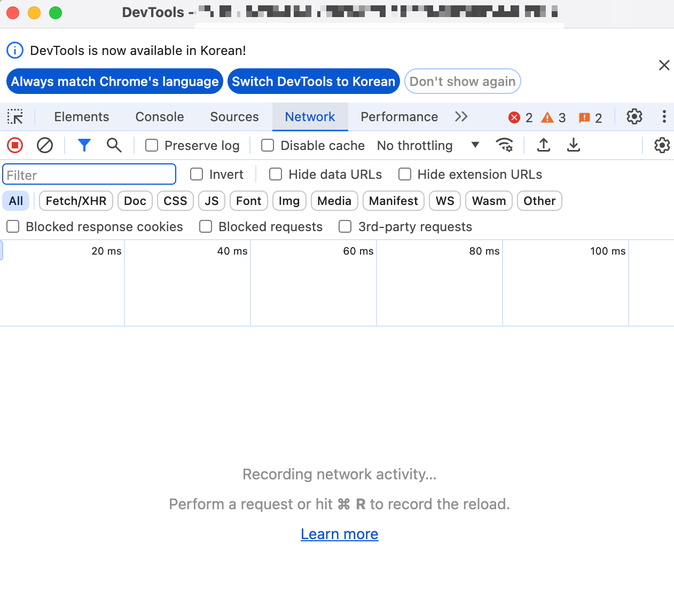Switch to the Sources tab
Viewport: 674px width, 616px height.
click(234, 116)
